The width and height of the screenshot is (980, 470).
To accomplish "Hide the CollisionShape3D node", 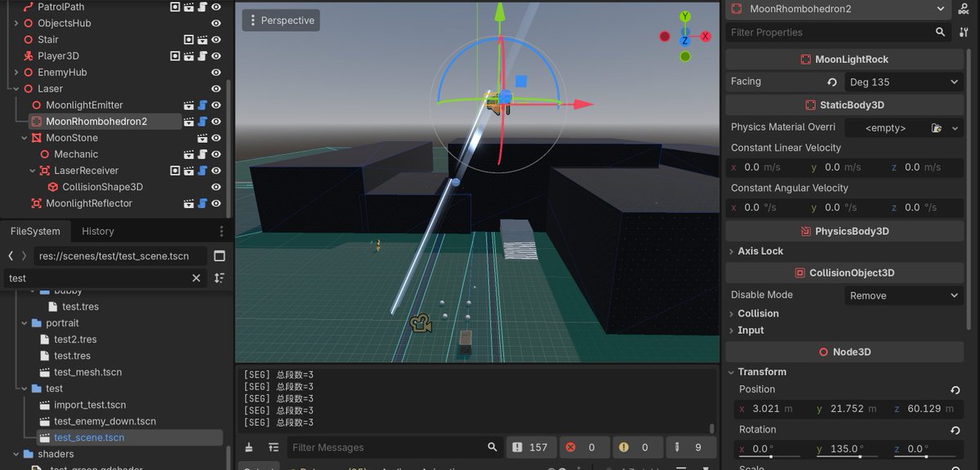I will click(x=216, y=187).
